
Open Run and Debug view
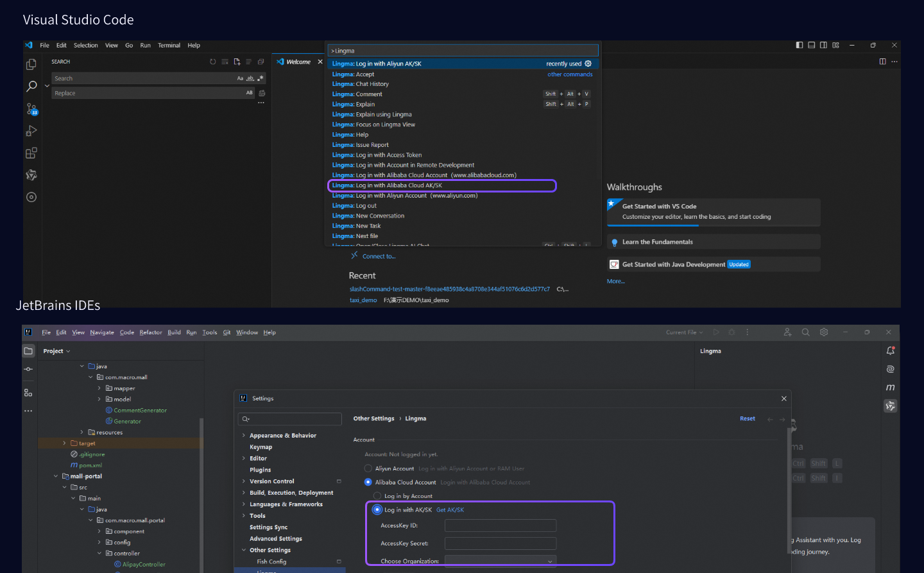tap(31, 131)
